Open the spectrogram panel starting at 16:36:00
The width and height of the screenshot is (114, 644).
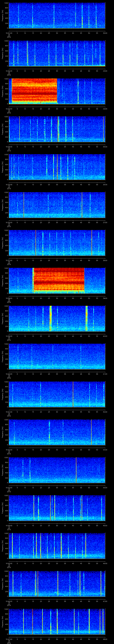(57, 205)
